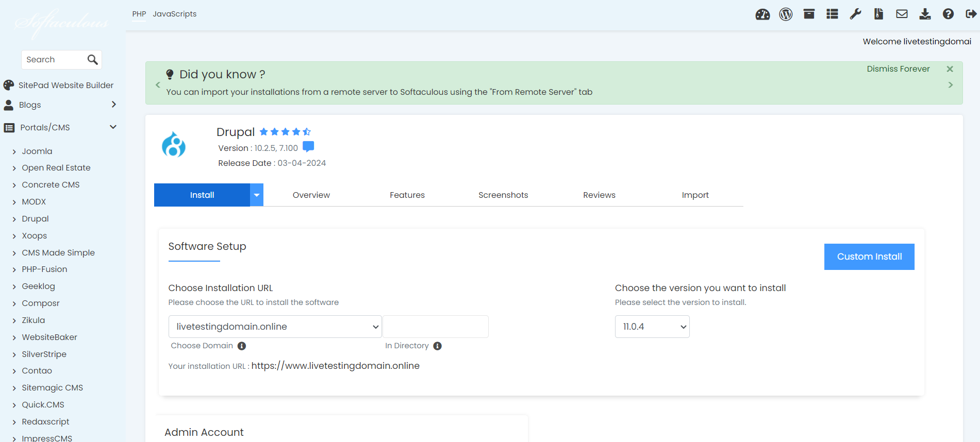Screen dimensions: 980x442
Task: Select Joomla in the sidebar
Action: (37, 151)
